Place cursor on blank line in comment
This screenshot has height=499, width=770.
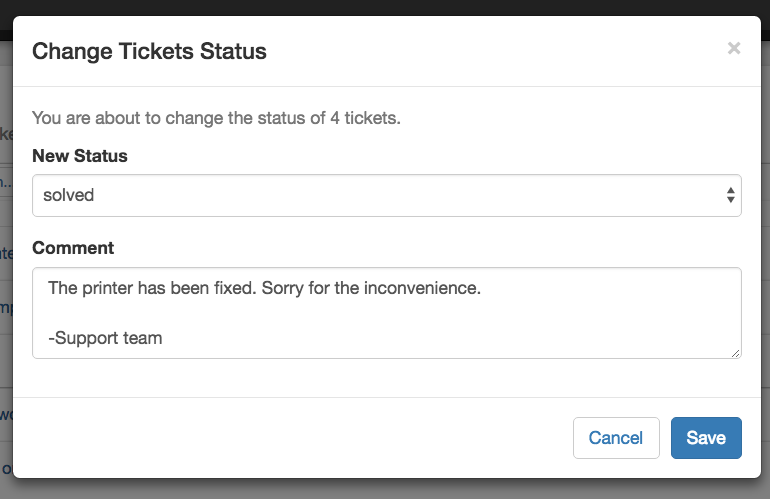pyautogui.click(x=300, y=313)
